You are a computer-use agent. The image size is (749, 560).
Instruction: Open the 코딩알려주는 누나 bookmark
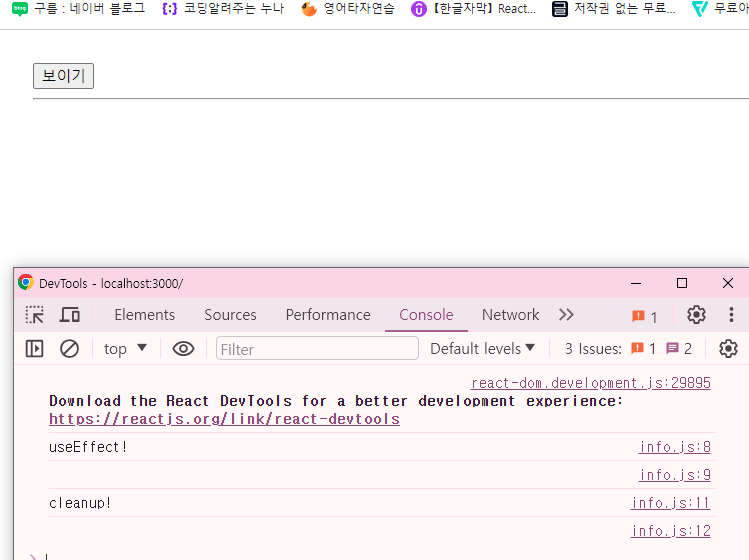tap(223, 9)
